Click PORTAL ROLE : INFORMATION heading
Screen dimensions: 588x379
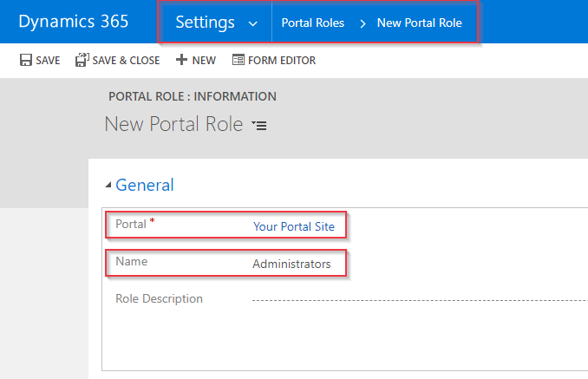193,96
